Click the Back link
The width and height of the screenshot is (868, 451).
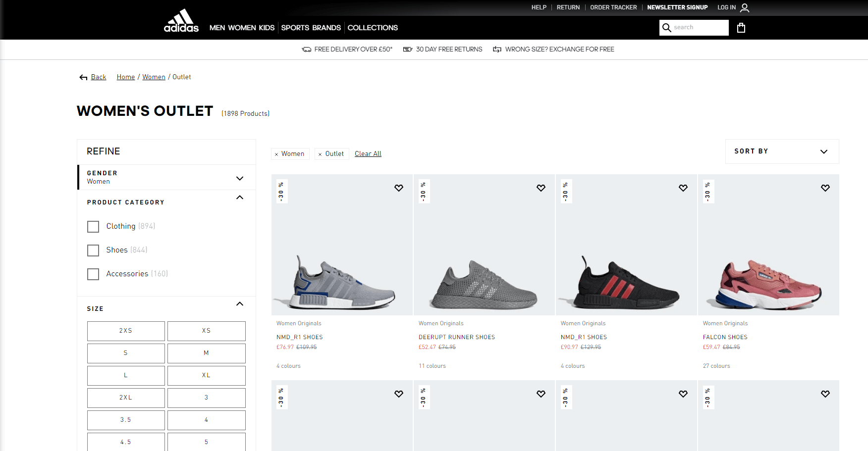pos(99,77)
